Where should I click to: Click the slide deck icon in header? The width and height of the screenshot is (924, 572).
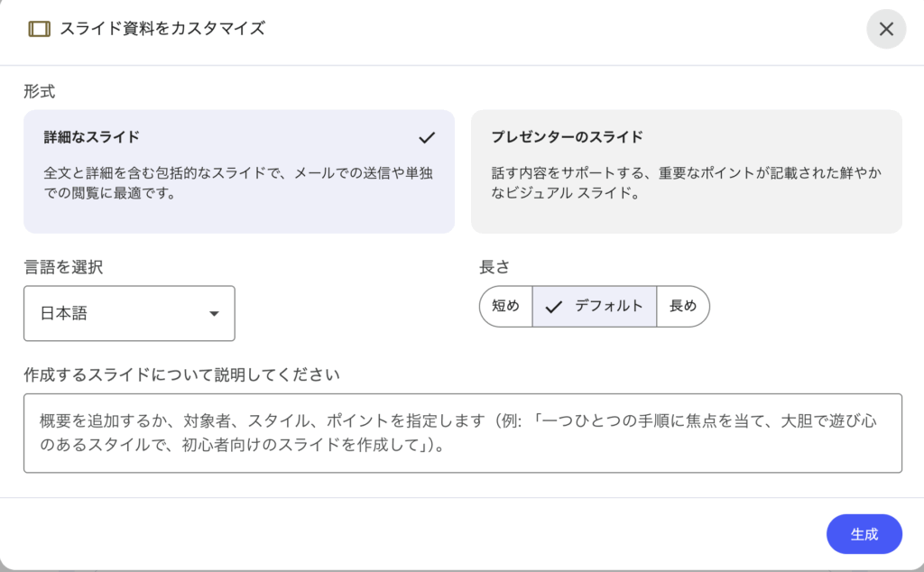coord(39,29)
